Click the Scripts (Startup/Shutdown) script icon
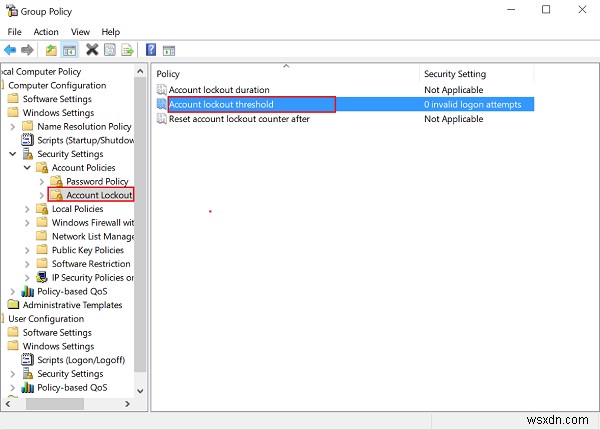Image resolution: width=600 pixels, height=430 pixels. tap(27, 140)
